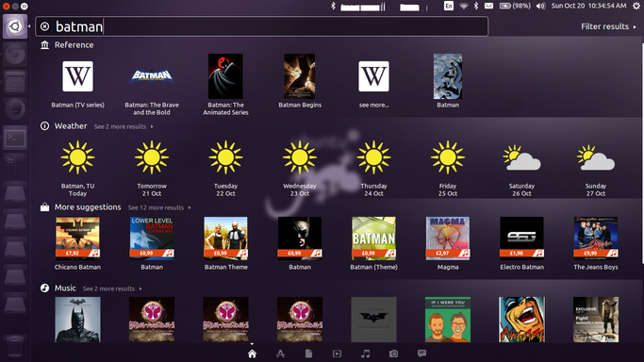Open the Video lens icon
Screen dimensions: 644x362
click(x=337, y=354)
